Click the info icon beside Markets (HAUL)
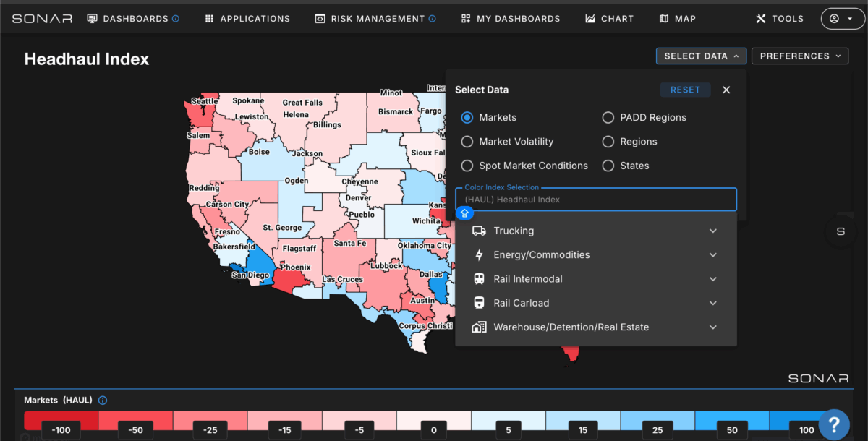The width and height of the screenshot is (868, 441). 103,400
